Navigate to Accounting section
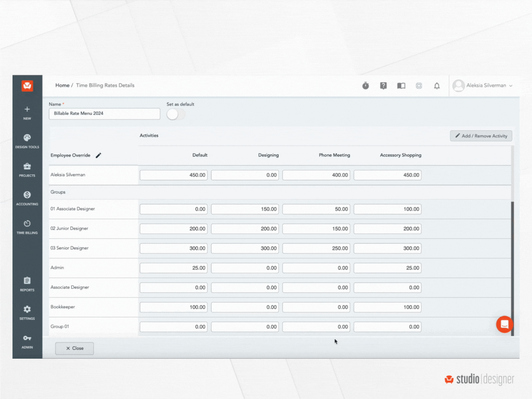The height and width of the screenshot is (399, 532). tap(27, 198)
